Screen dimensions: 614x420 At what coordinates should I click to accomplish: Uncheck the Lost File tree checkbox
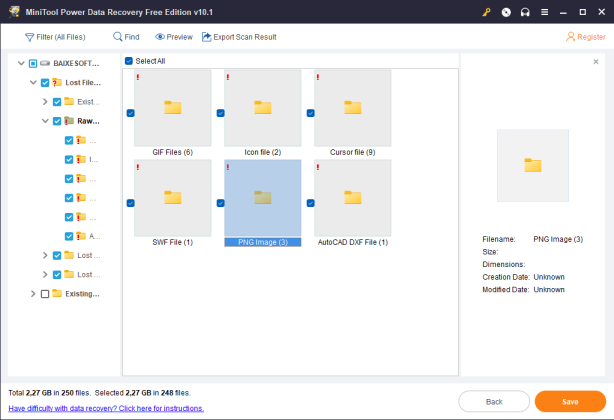45,83
